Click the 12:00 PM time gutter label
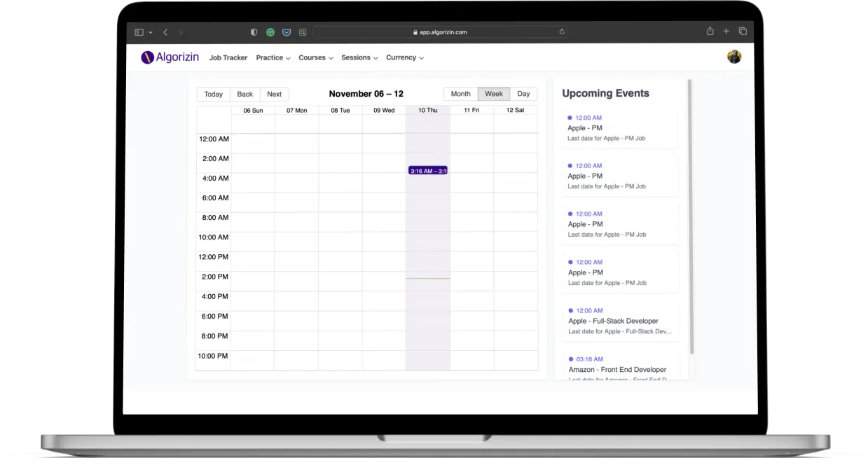The image size is (868, 465). click(x=214, y=257)
